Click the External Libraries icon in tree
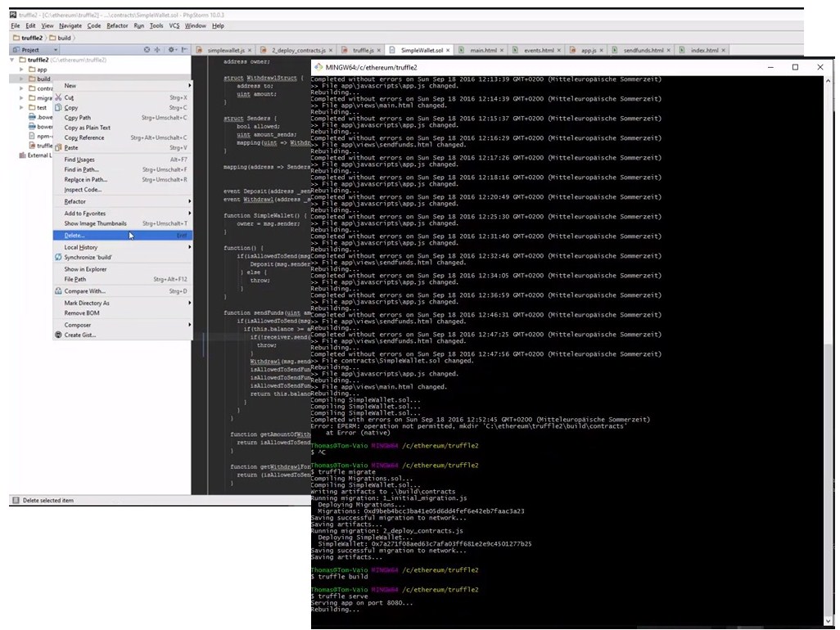 point(22,155)
